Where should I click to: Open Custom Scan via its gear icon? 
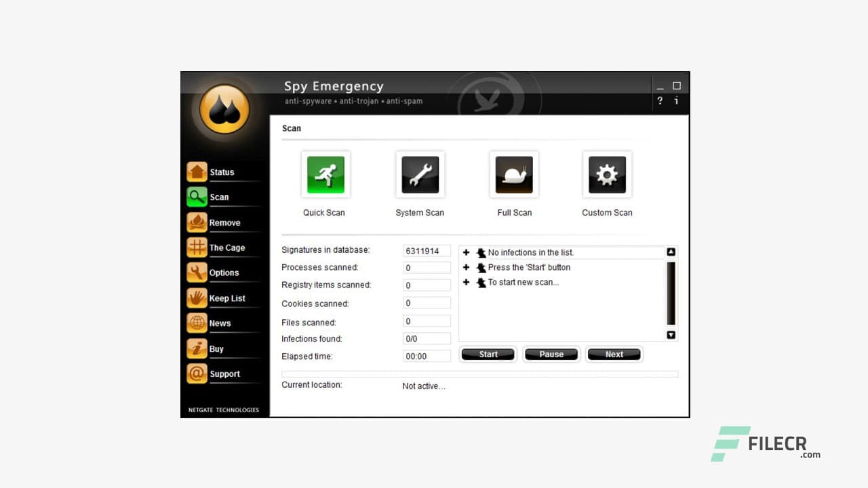(606, 174)
